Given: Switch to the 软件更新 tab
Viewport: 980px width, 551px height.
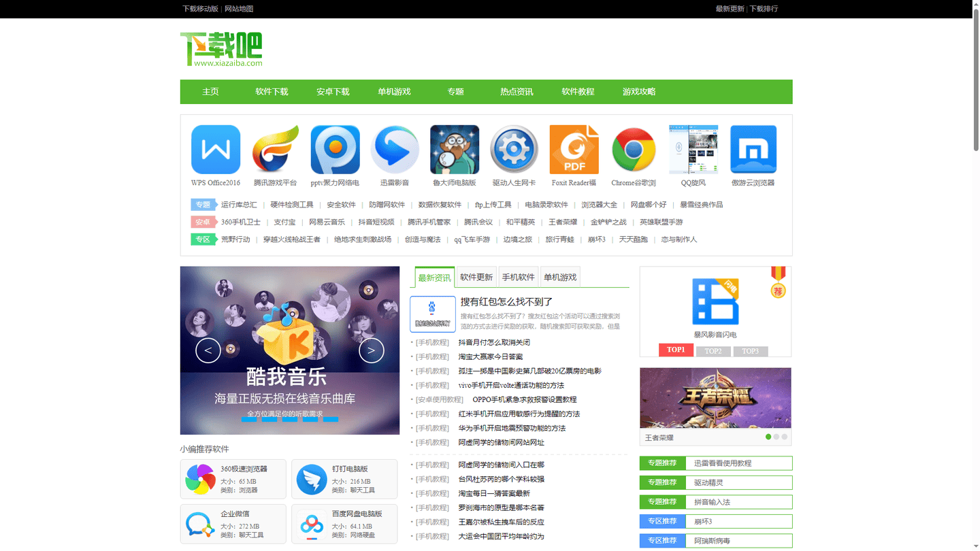Looking at the screenshot, I should [476, 277].
